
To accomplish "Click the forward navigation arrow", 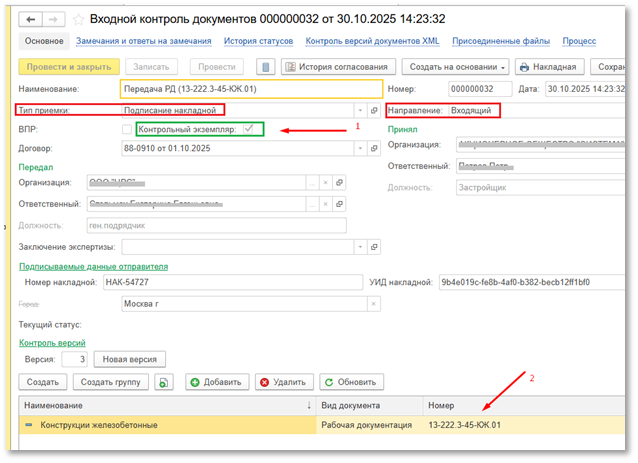I will (x=51, y=19).
